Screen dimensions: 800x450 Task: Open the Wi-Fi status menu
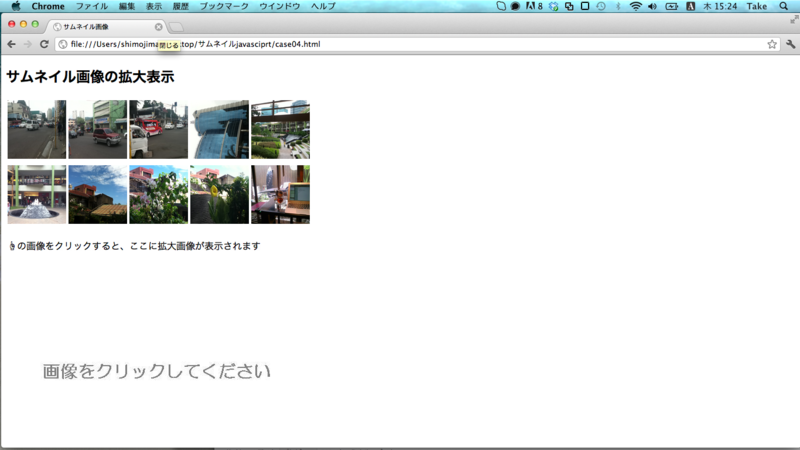pos(635,6)
